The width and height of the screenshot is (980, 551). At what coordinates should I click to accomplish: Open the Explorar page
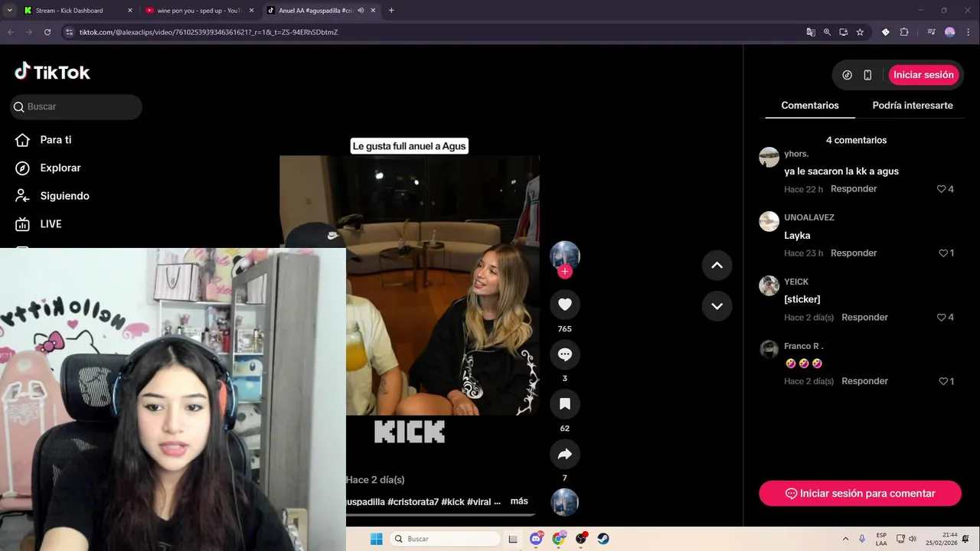pos(60,168)
